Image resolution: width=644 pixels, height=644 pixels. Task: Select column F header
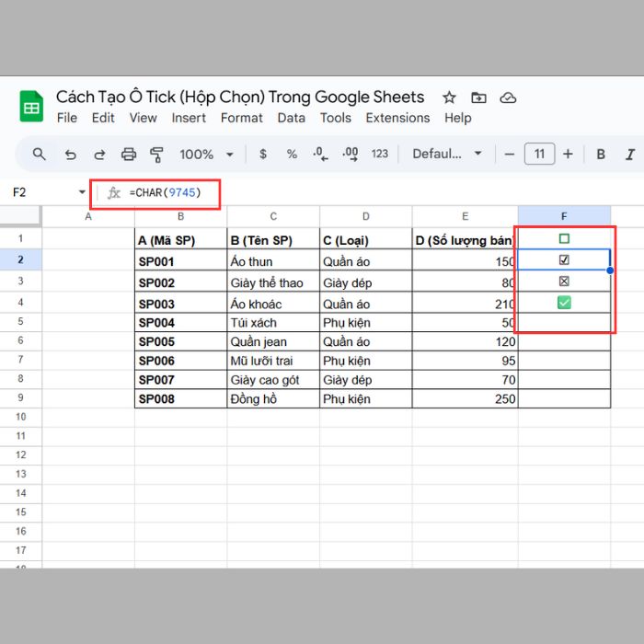click(x=564, y=216)
